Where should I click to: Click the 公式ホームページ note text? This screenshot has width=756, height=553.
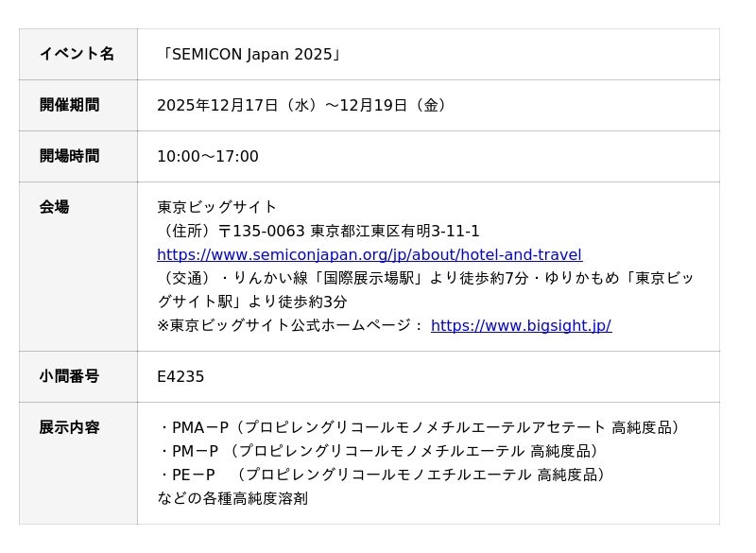click(x=291, y=325)
